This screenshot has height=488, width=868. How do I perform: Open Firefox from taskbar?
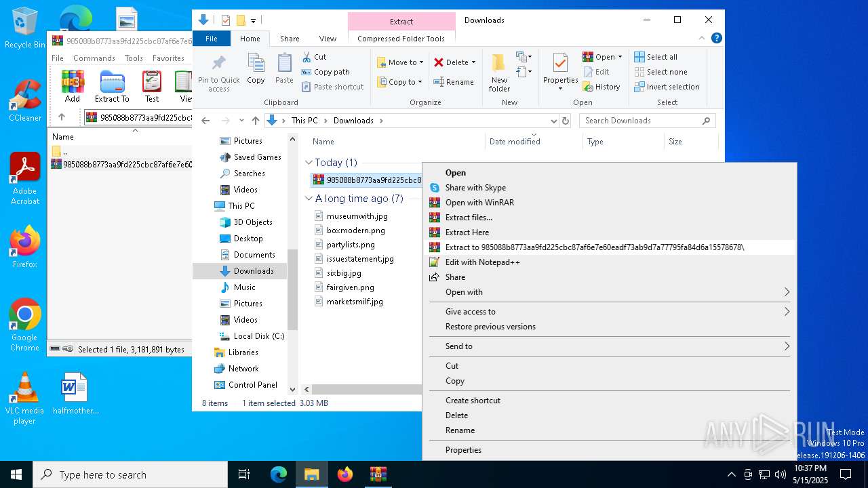click(x=345, y=474)
